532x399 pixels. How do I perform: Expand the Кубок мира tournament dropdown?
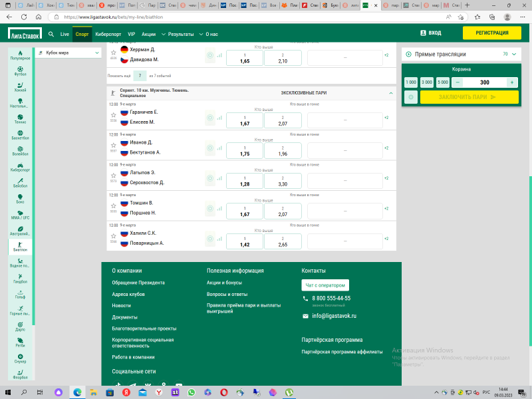(x=98, y=53)
